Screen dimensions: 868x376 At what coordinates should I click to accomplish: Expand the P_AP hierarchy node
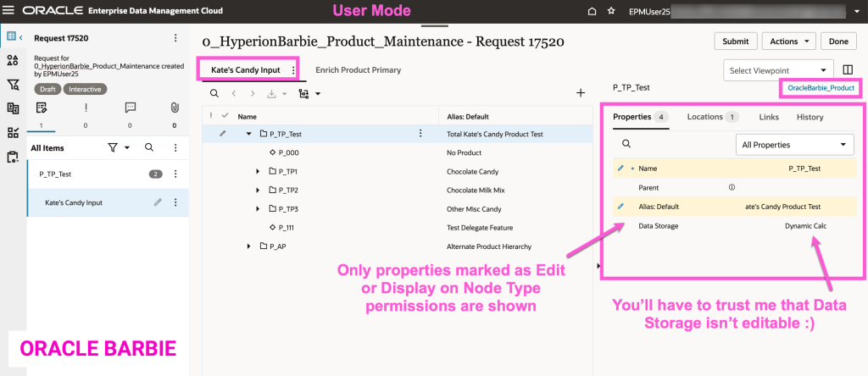tap(249, 246)
